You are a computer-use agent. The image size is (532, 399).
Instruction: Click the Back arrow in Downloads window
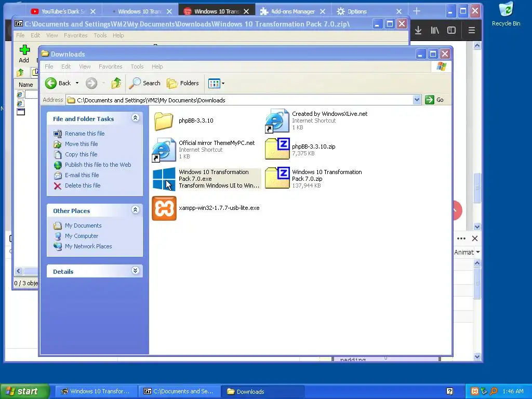pyautogui.click(x=51, y=83)
